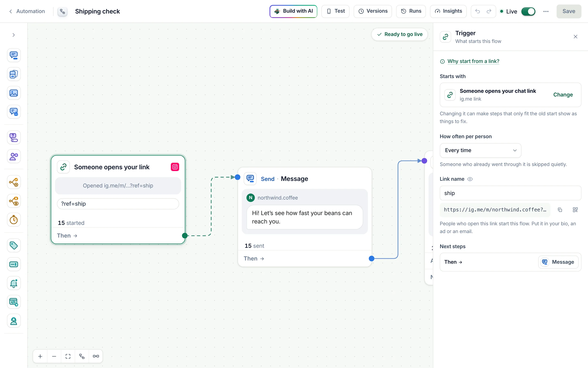Viewport: 588px width, 368px height.
Task: Add a delay timer block
Action: tap(14, 220)
